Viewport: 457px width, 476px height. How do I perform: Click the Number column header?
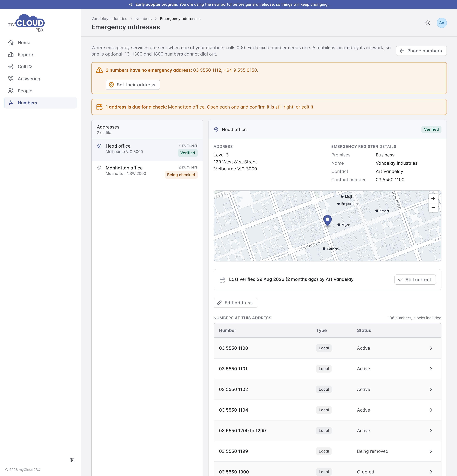(227, 330)
